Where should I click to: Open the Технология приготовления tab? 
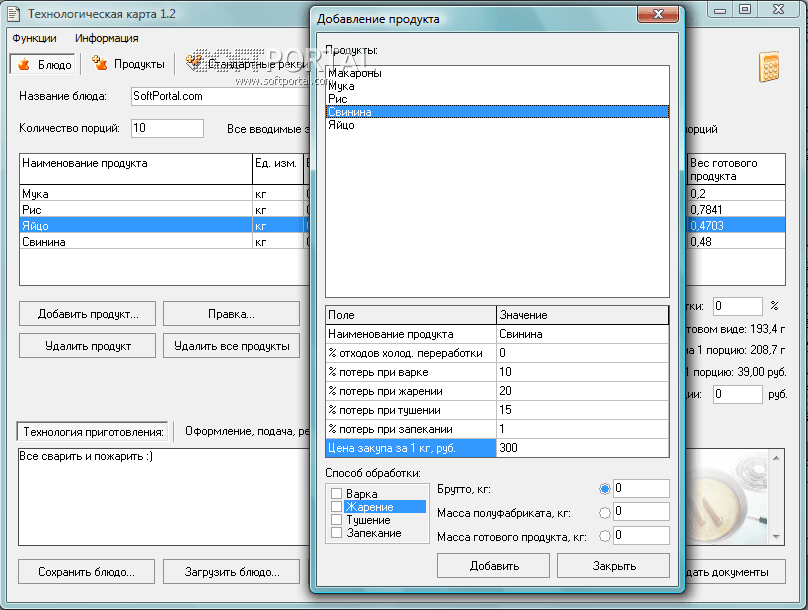pos(93,432)
